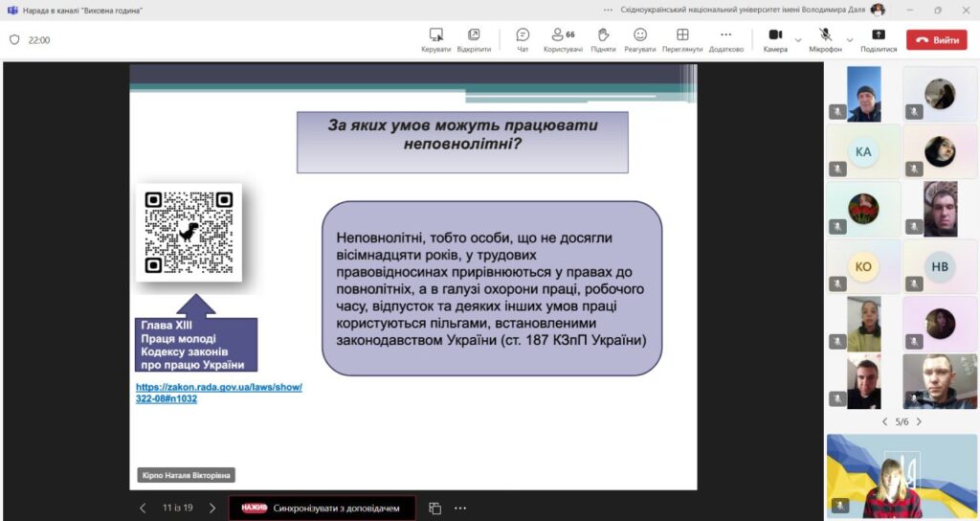Viewport: 980px width, 521px height.
Task: Click the Керувати (take control) icon
Action: (435, 35)
